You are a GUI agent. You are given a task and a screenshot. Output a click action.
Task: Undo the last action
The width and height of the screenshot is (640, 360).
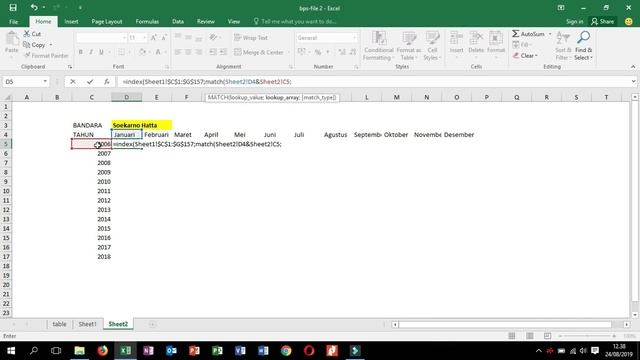click(x=34, y=8)
